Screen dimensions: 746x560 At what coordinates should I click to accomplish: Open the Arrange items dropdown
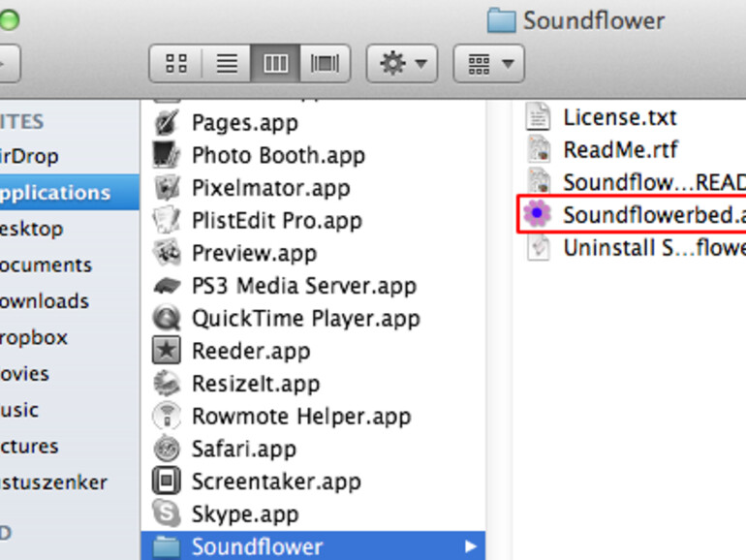[x=487, y=64]
